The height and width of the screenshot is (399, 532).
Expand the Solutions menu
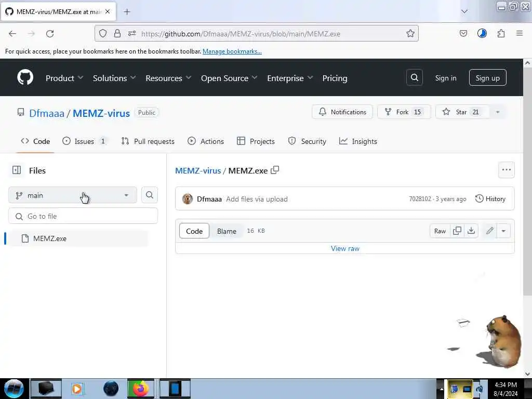(x=114, y=78)
